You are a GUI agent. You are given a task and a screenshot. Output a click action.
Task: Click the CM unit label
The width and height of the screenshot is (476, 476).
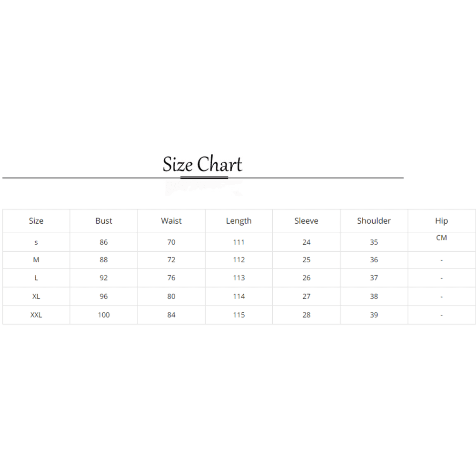[441, 238]
